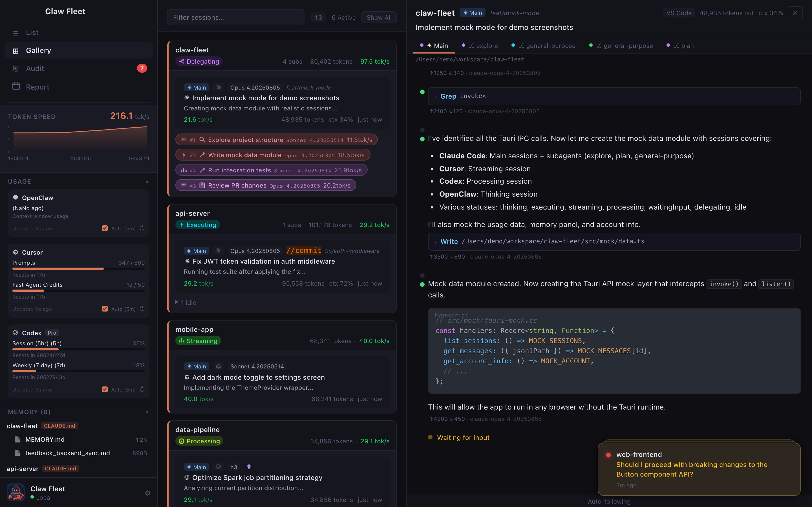Click the Show All button
Viewport: 812px width, 507px height.
(x=379, y=17)
